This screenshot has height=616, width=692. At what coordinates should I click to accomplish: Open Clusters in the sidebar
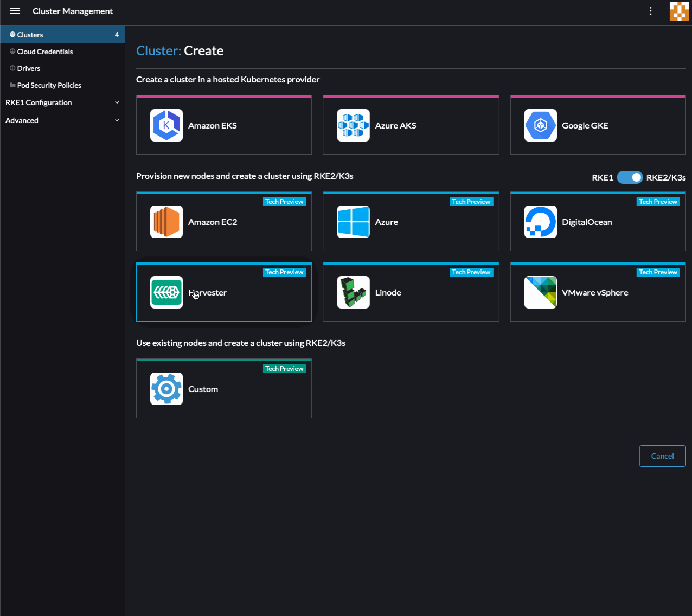click(x=62, y=35)
